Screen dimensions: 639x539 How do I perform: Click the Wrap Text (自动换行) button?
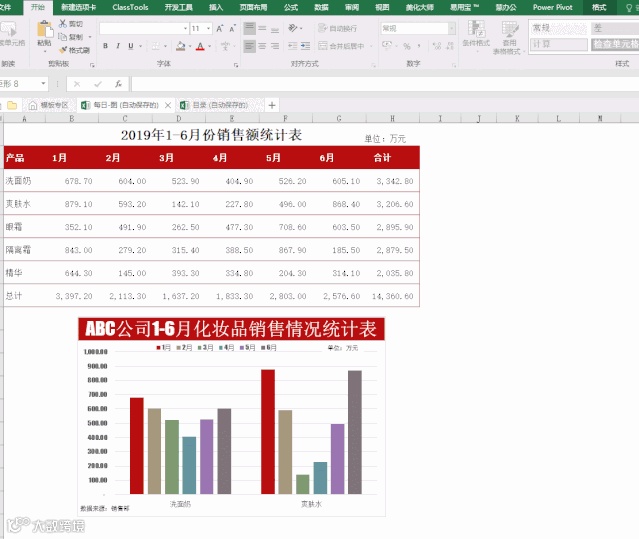337,28
